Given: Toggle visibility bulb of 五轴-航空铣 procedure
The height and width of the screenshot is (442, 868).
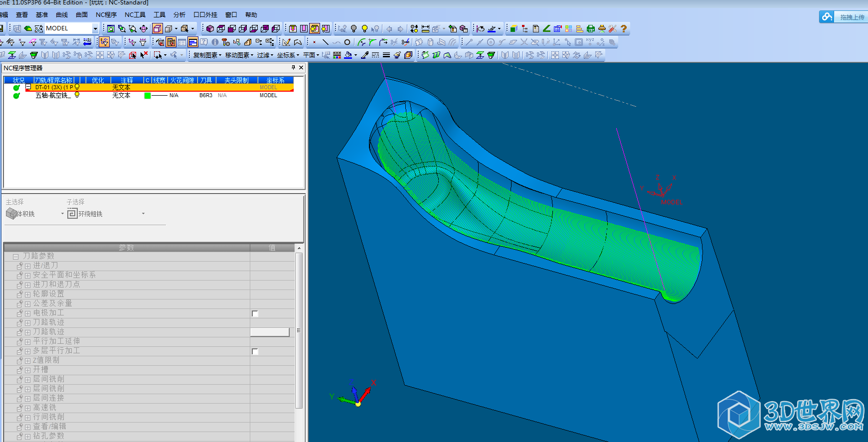Looking at the screenshot, I should point(77,95).
